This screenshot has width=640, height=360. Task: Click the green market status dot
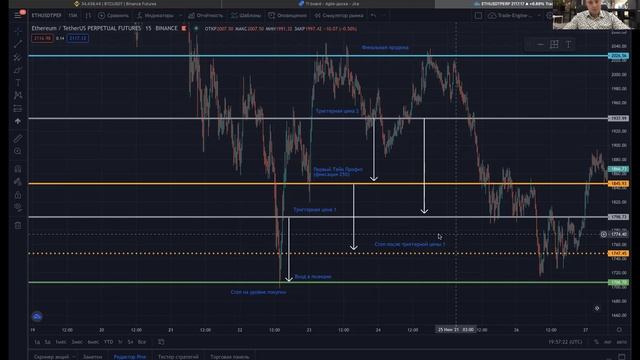click(x=196, y=29)
